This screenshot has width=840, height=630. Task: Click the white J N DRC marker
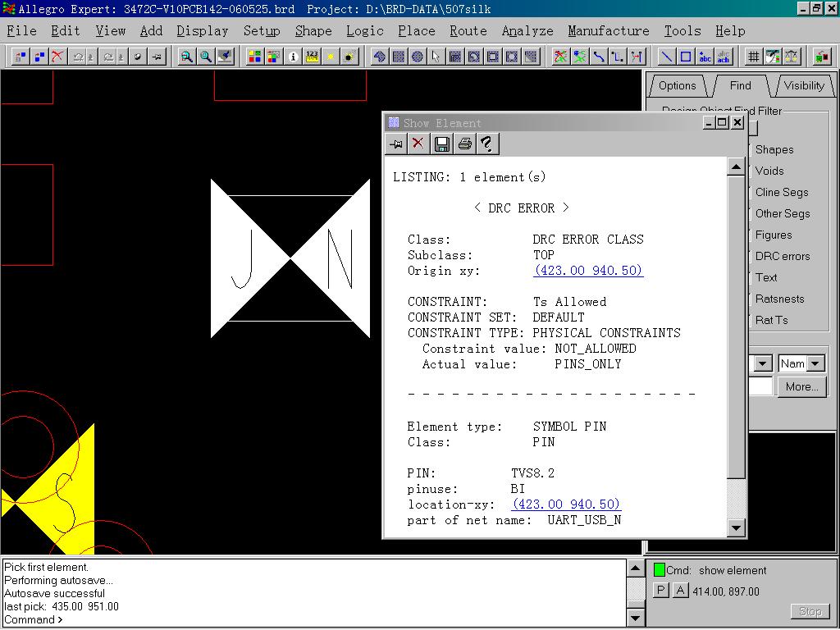tap(290, 258)
